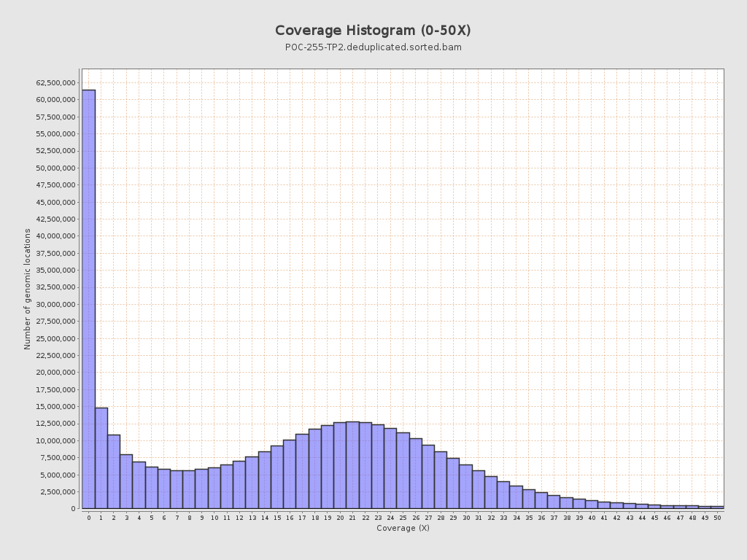
Task: Click the chart title Coverage Histogram (0-50X)
Action: pyautogui.click(x=373, y=31)
